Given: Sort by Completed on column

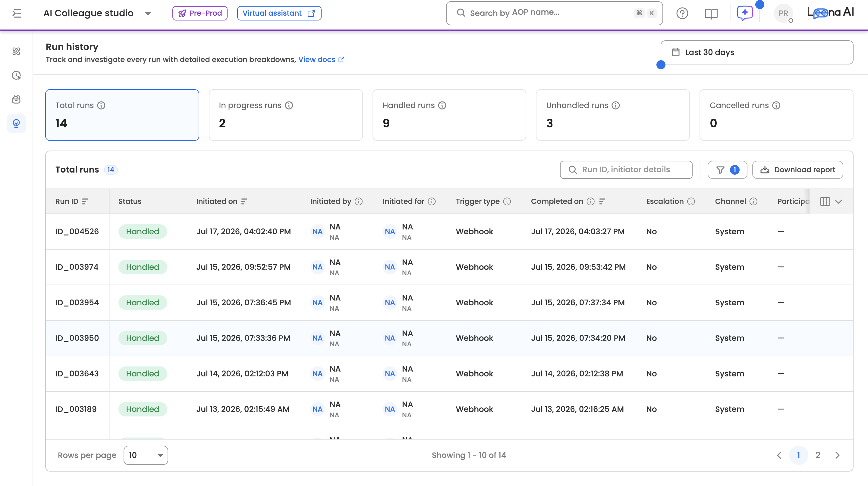Looking at the screenshot, I should (602, 201).
